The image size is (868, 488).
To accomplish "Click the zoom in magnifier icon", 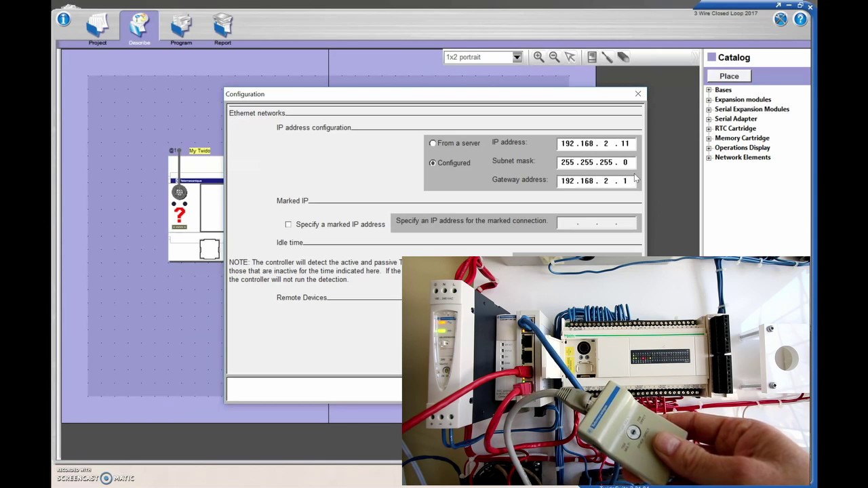I will [x=538, y=57].
